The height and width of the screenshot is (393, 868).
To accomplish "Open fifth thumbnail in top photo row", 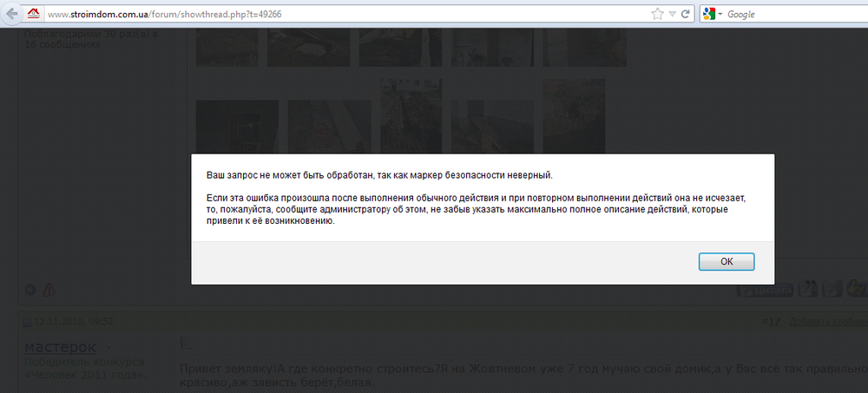I will (584, 47).
